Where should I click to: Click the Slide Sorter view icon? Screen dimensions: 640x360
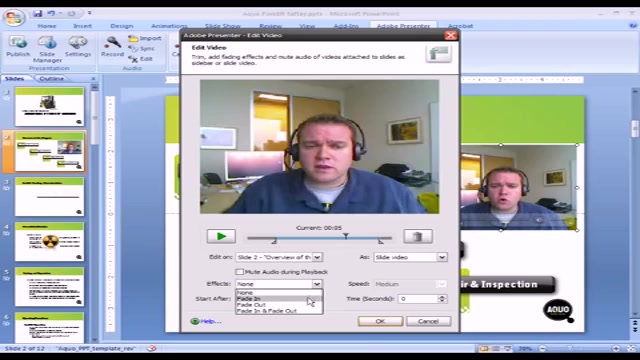[x=496, y=349]
